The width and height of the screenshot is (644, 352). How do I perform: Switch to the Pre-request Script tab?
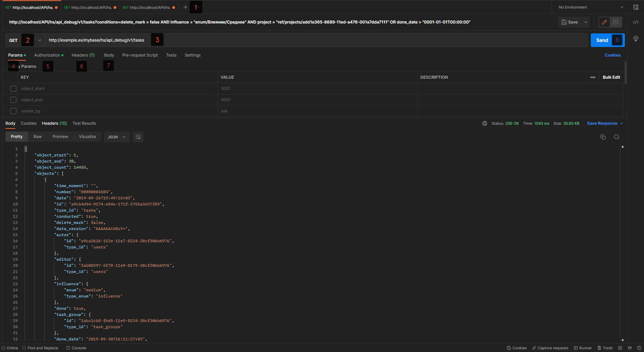(x=140, y=55)
